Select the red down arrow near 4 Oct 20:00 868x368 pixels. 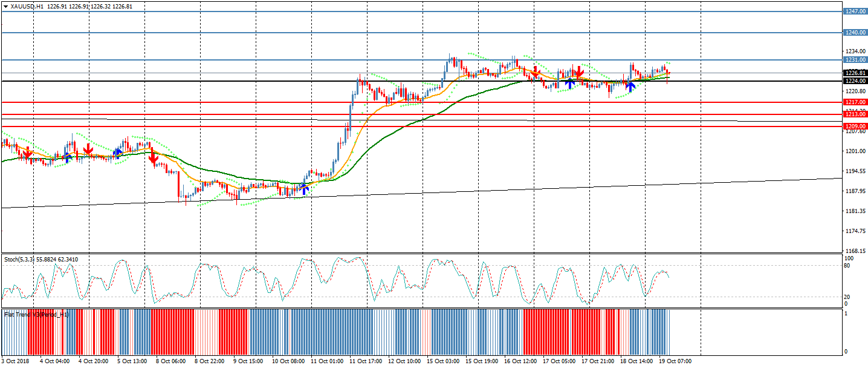click(88, 148)
